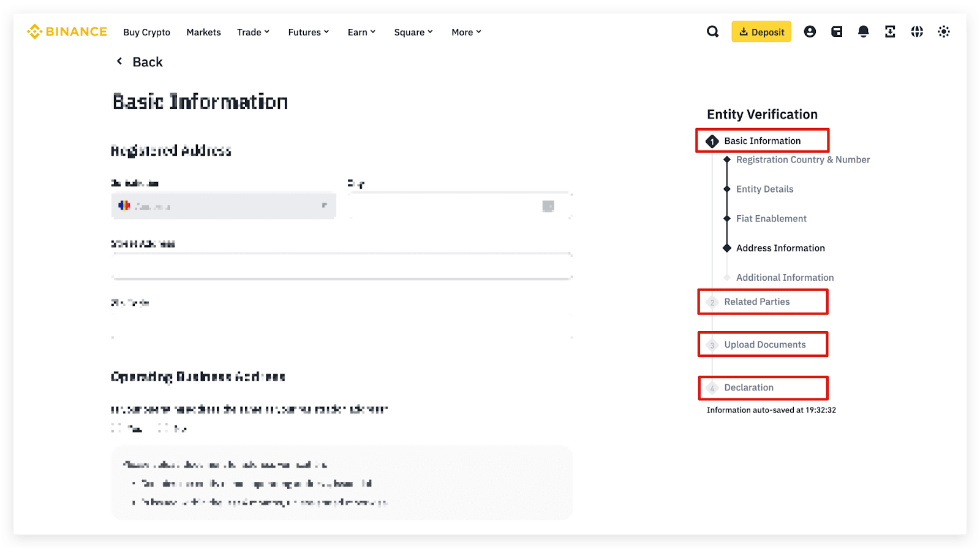Click the download app icon

tap(890, 32)
